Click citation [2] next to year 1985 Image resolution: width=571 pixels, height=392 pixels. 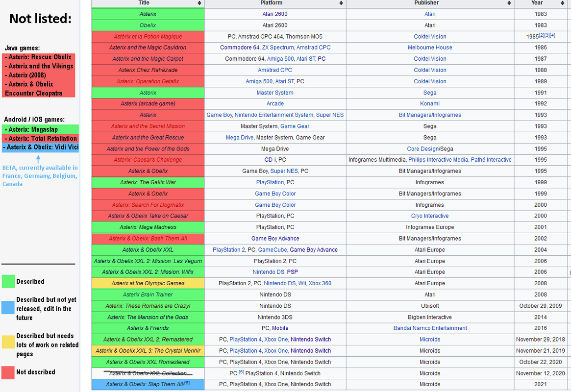(541, 35)
